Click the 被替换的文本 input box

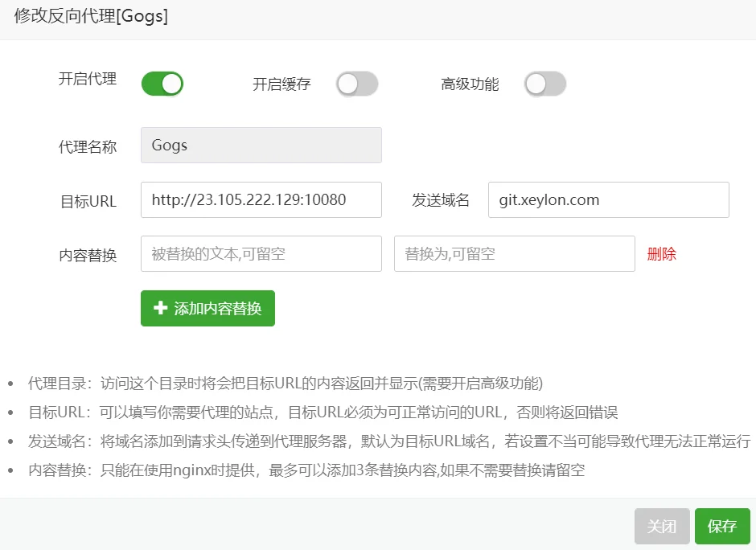[261, 253]
